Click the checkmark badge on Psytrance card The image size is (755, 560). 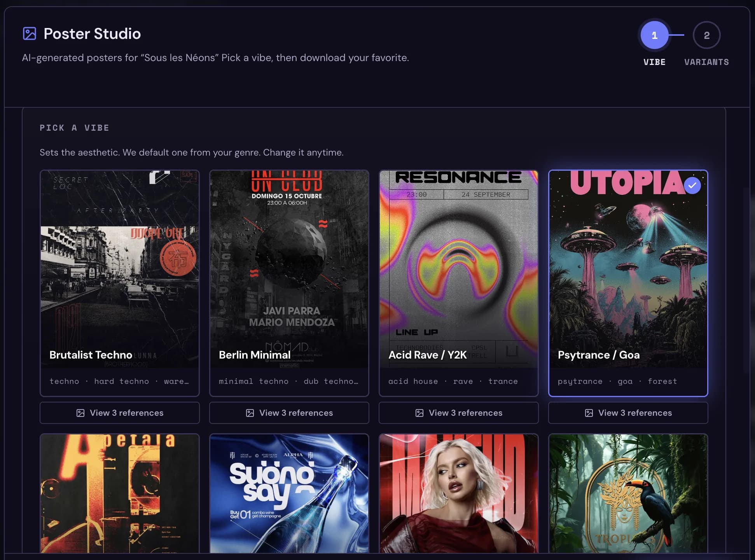[x=692, y=185]
